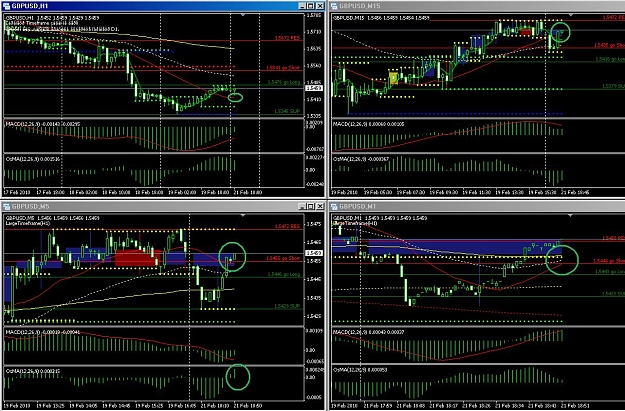Screen dimensions: 625x411
Task: Click the 1.5459 current price tag in M5 chart
Action: (x=314, y=253)
